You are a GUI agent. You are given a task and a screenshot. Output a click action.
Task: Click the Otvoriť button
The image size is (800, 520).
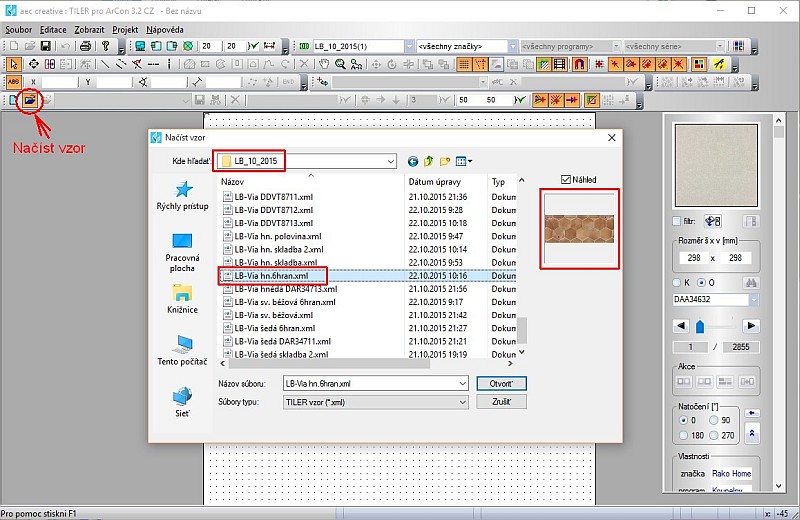coord(501,383)
